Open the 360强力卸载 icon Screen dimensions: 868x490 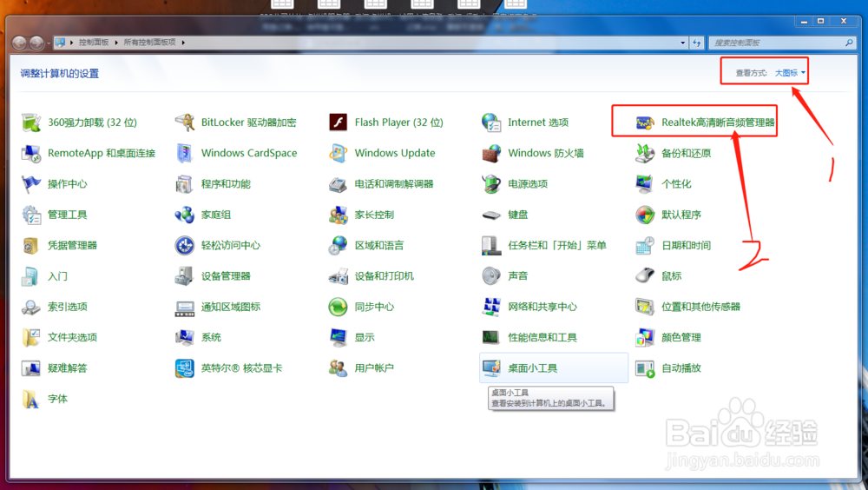(x=31, y=122)
